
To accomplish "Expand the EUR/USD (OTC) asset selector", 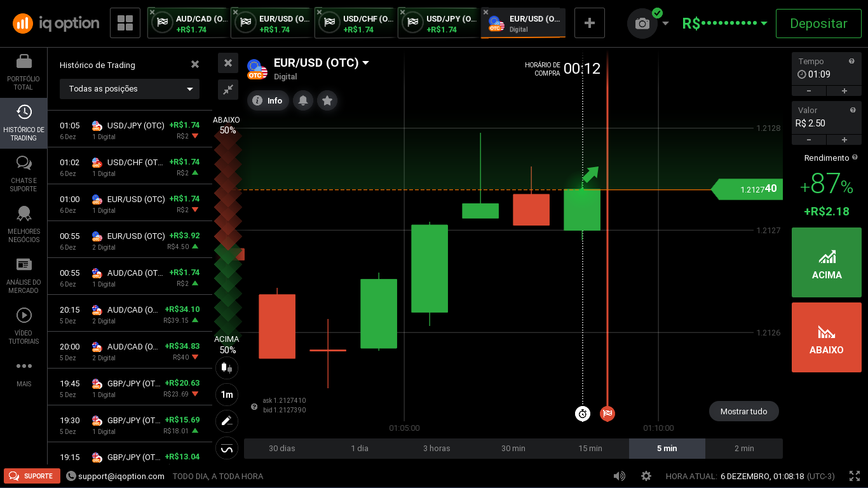I will [322, 63].
